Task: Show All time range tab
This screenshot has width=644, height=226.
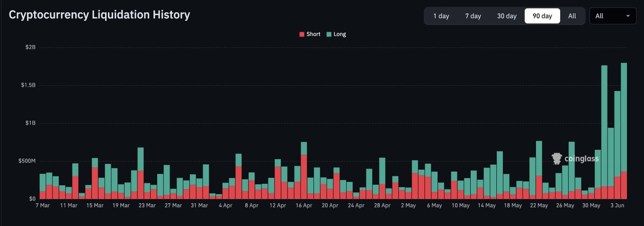Action: (572, 16)
